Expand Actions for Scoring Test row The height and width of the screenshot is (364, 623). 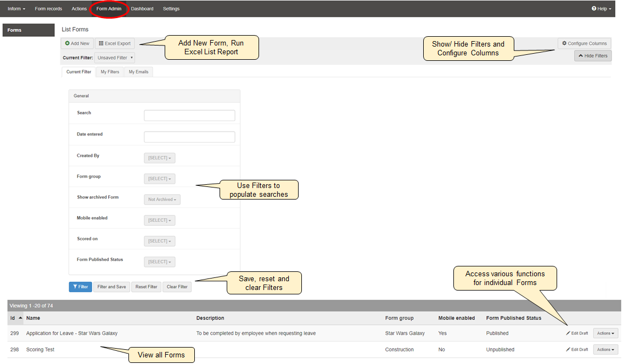tap(605, 350)
